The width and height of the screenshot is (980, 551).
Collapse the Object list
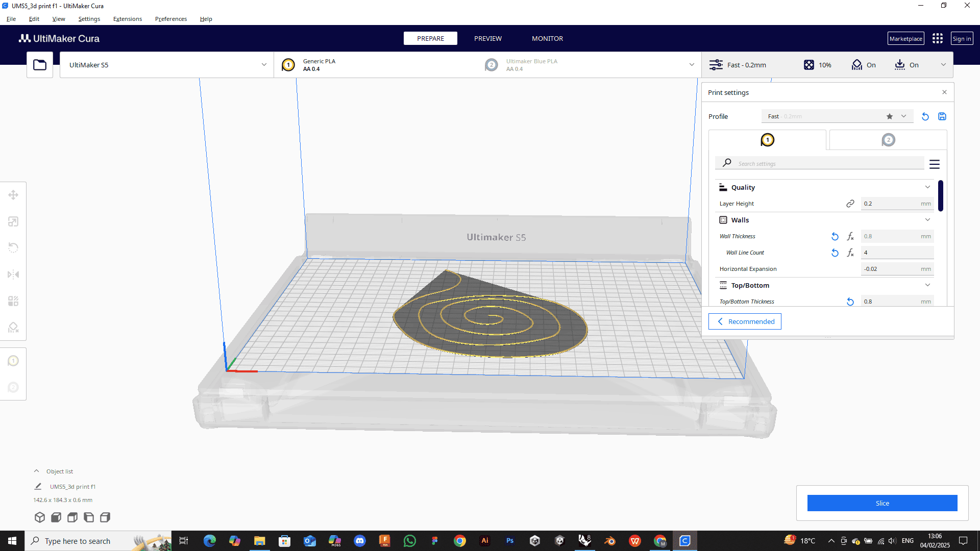tap(37, 471)
